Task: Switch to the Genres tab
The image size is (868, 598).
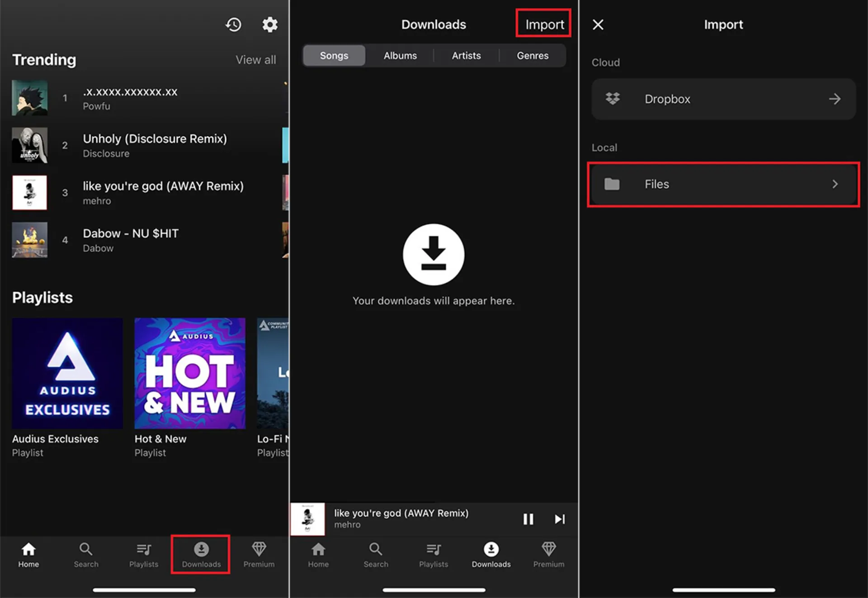Action: tap(533, 56)
